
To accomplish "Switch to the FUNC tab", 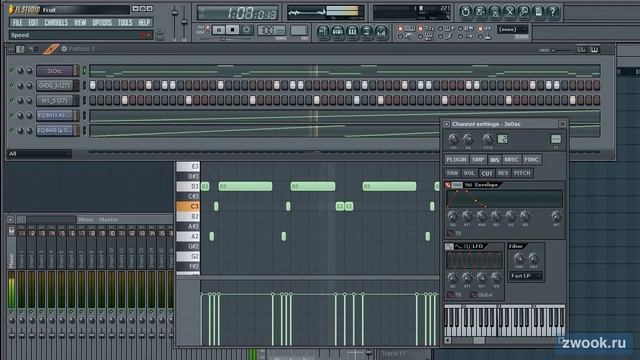I will click(x=531, y=160).
